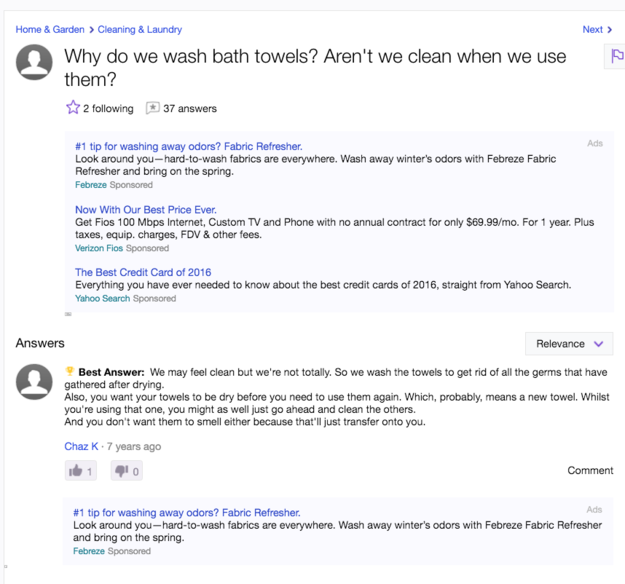Click the thumbs down icon

122,471
